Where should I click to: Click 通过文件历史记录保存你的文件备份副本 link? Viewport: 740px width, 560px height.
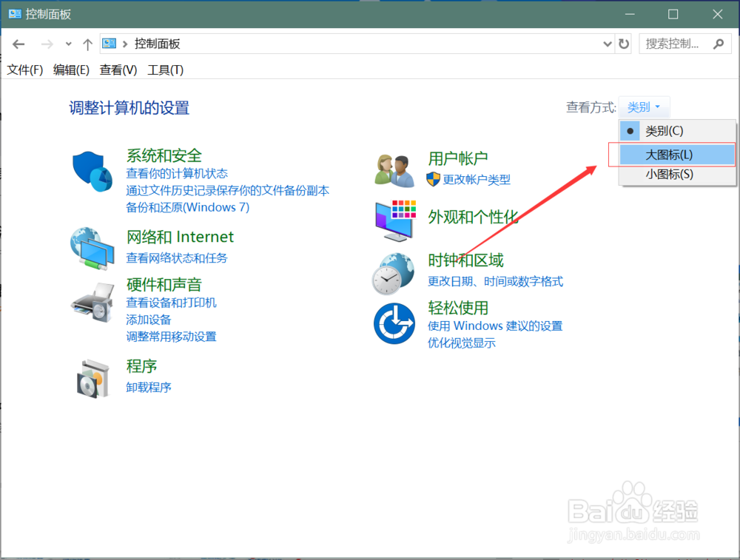pos(227,191)
